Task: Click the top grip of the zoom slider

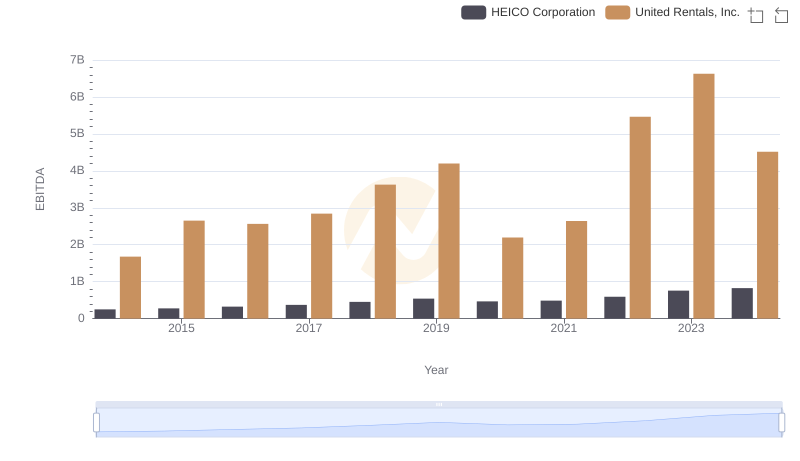Action: [439, 404]
